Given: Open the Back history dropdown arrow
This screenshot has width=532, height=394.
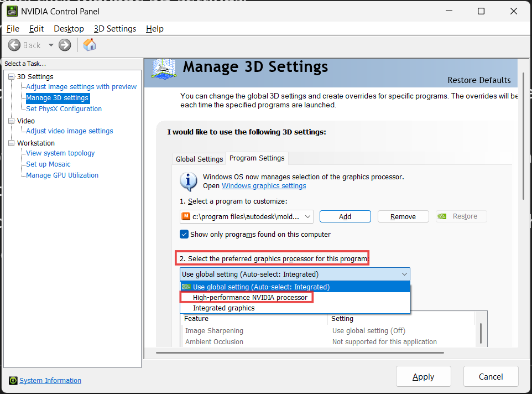Looking at the screenshot, I should tap(51, 45).
